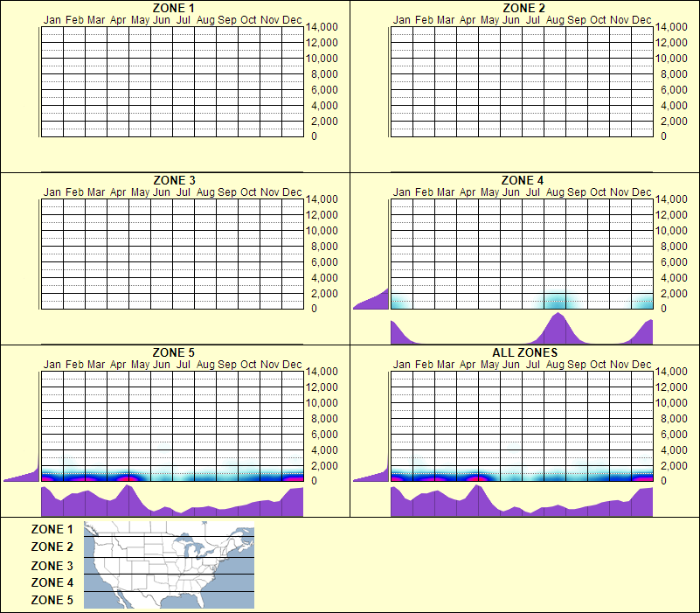Select the Aug label on ZONE 4 chart
Viewport: 700px width, 613px height.
pos(554,192)
